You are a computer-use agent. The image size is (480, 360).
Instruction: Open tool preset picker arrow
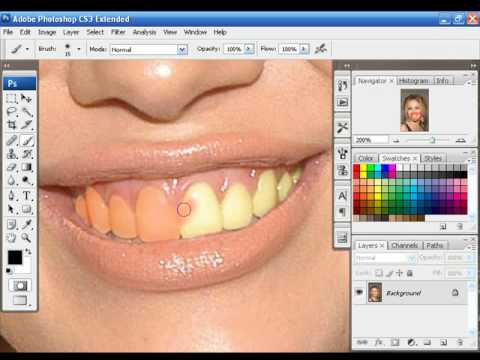click(x=27, y=49)
